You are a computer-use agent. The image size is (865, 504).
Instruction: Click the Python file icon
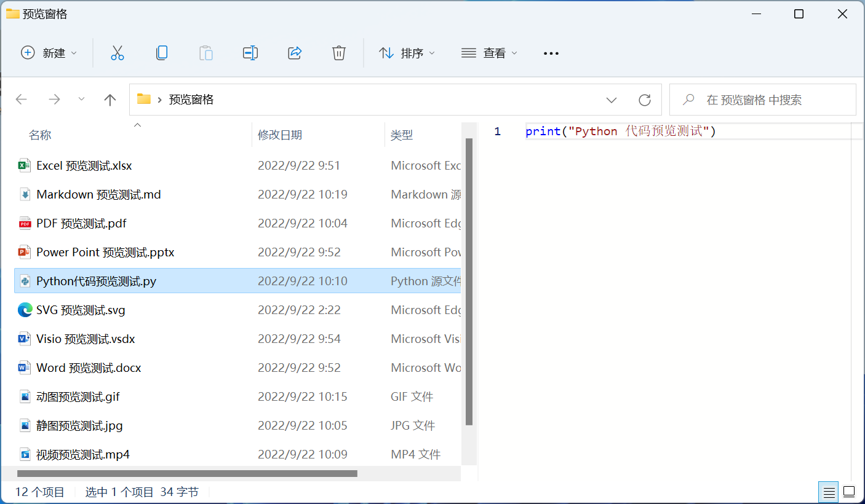[x=25, y=281]
